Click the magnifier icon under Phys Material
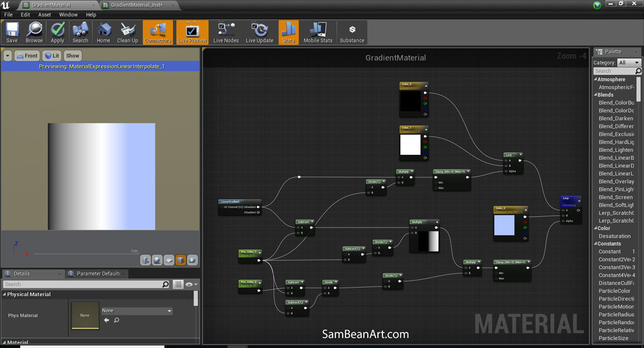Image resolution: width=644 pixels, height=348 pixels. point(117,320)
